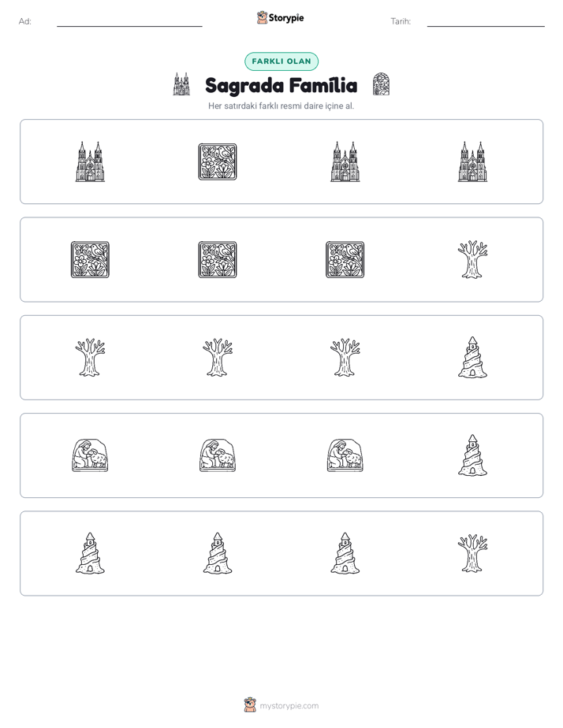
Task: Select the middle tree in row three
Action: (x=218, y=358)
